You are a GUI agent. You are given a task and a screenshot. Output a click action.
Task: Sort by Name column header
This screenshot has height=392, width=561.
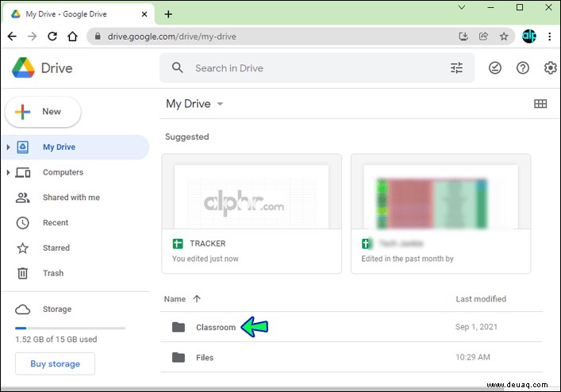pos(175,298)
